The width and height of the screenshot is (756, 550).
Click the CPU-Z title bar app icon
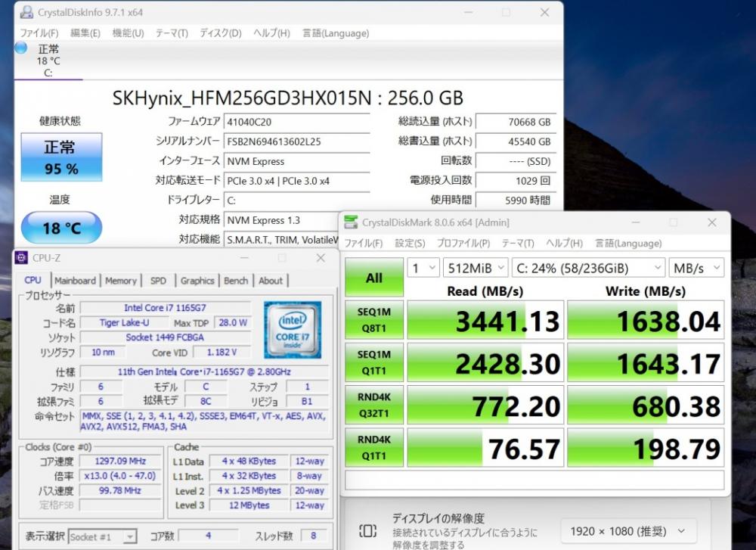(x=21, y=258)
